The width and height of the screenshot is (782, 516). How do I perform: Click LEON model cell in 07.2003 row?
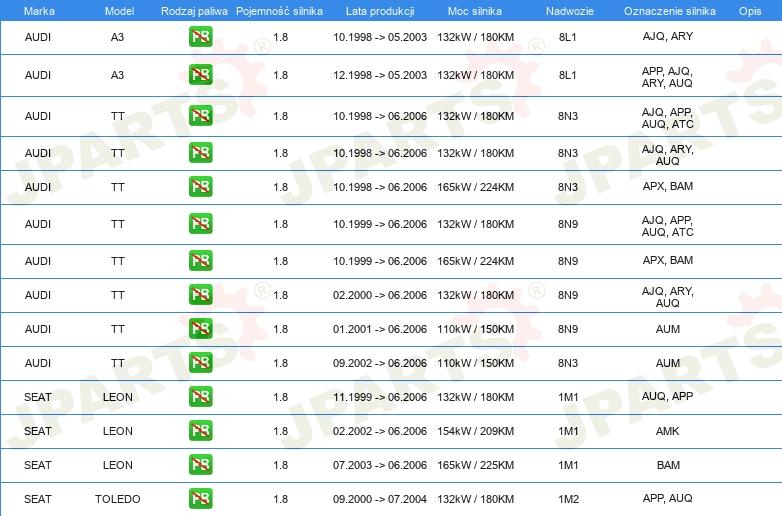[118, 465]
